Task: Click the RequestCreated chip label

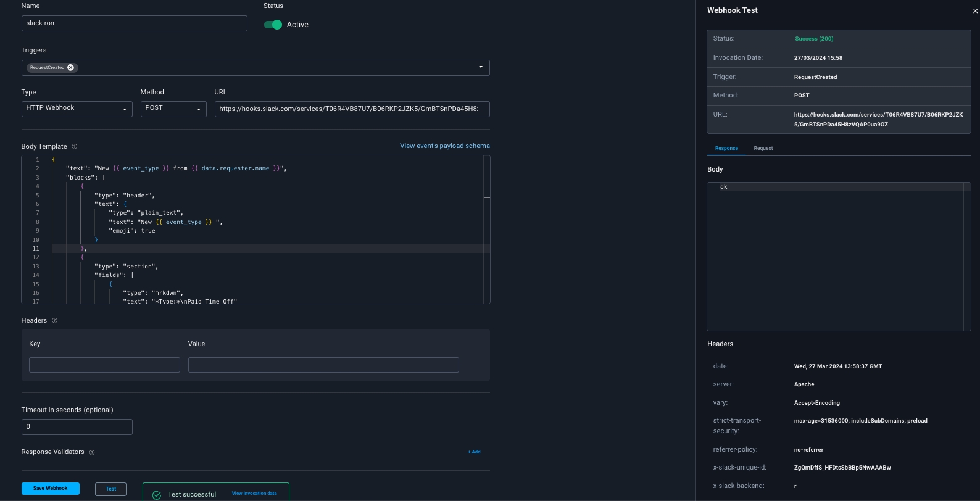Action: click(47, 68)
